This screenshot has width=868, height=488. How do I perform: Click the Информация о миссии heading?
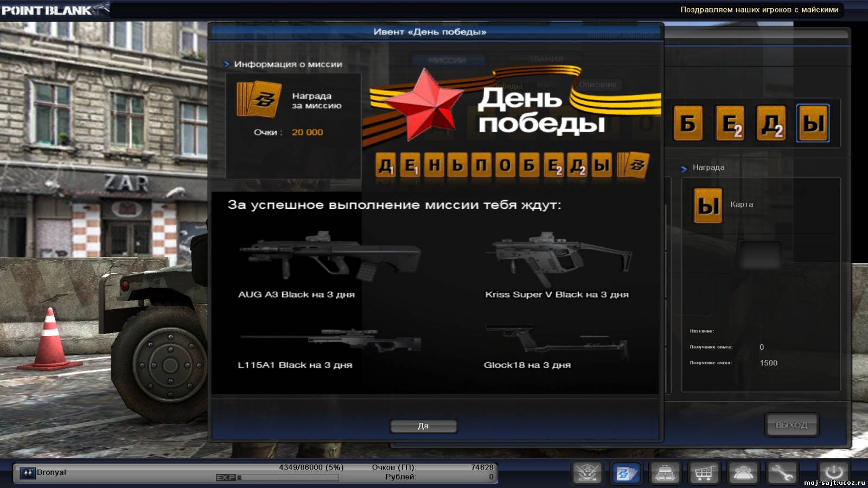(x=288, y=64)
